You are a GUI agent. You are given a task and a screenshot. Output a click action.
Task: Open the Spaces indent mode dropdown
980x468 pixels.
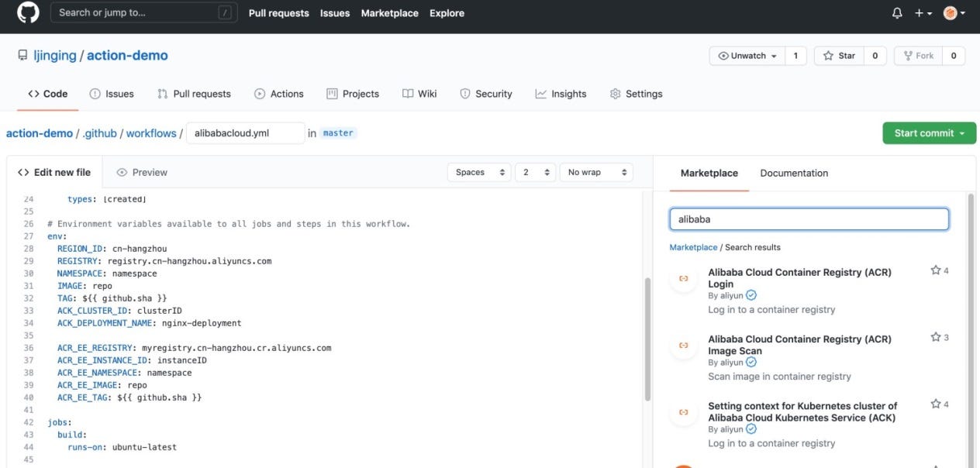[x=479, y=172]
